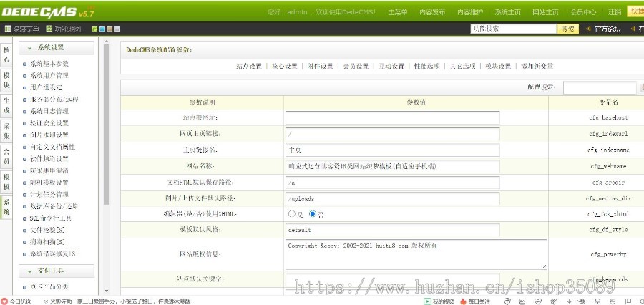Screen dimensions: 644x305
Task: Click bullet icon beside 点卡产品分类
Action: [x=24, y=287]
